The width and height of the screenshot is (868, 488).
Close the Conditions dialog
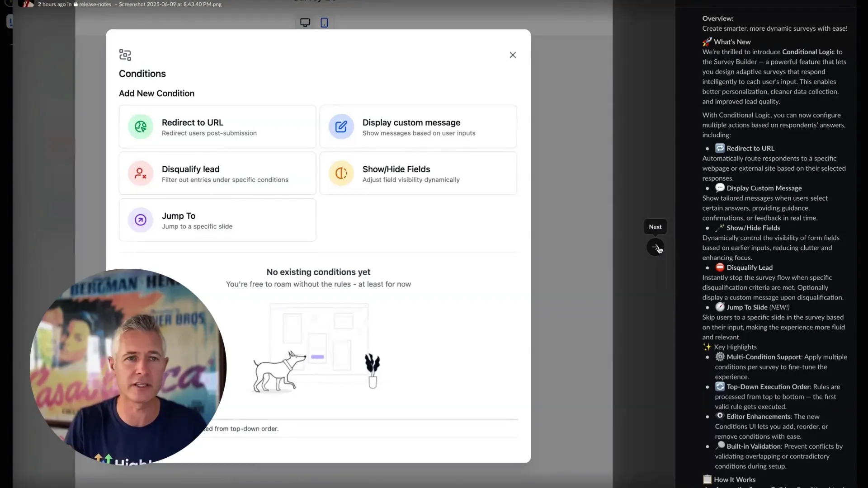pyautogui.click(x=513, y=55)
